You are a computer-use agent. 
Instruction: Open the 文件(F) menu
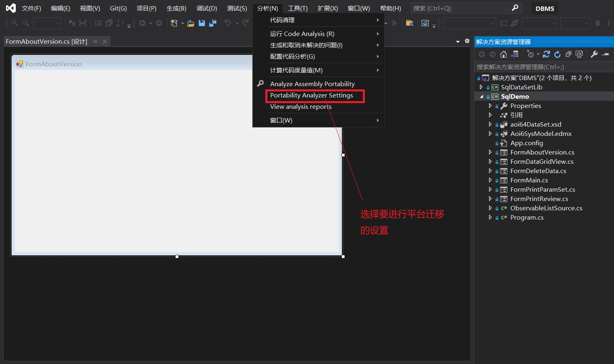coord(32,8)
